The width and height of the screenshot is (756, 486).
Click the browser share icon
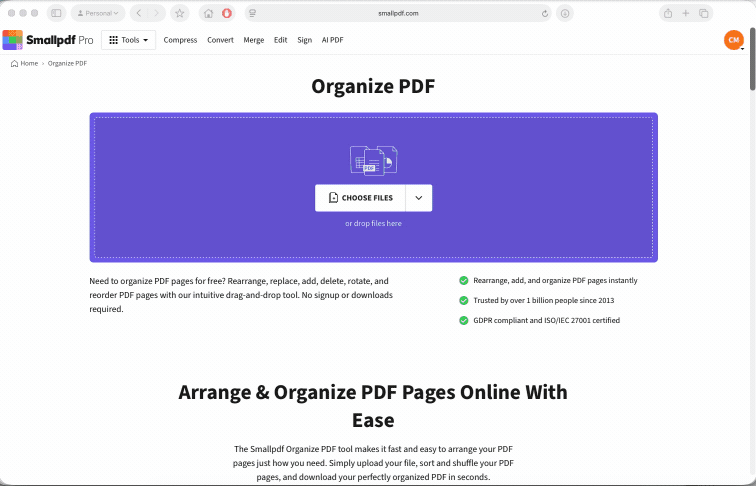pyautogui.click(x=668, y=14)
